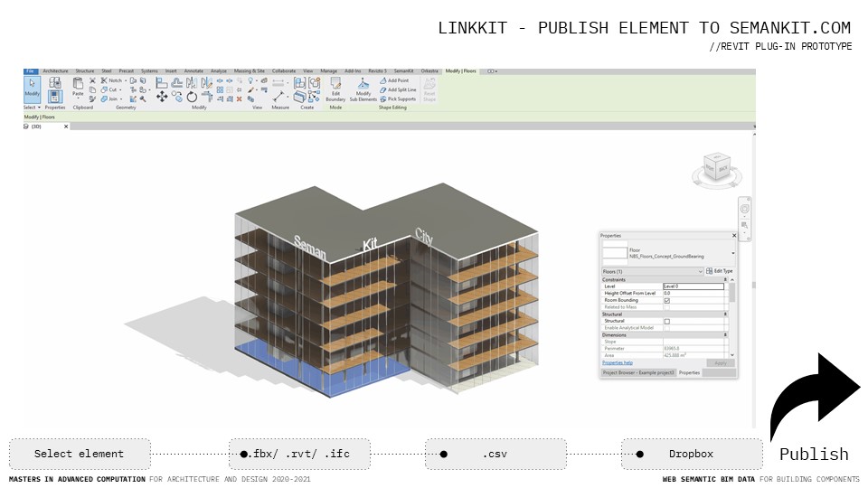Choose Add Point in Shape Editing
The height and width of the screenshot is (488, 868).
pyautogui.click(x=397, y=80)
